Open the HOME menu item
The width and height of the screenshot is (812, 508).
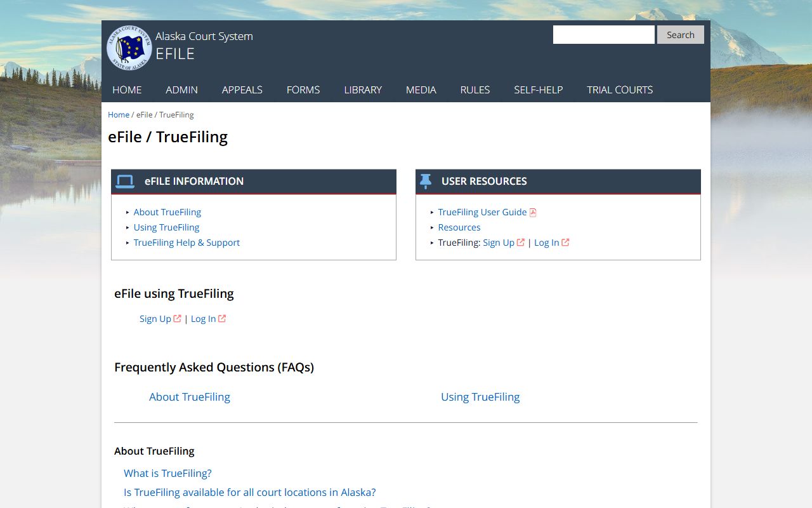pos(127,90)
